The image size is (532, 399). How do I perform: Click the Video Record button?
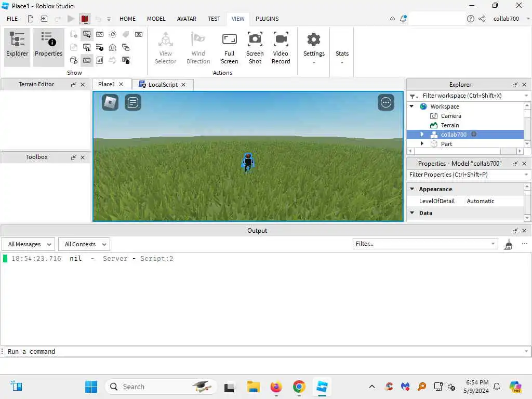click(x=281, y=48)
